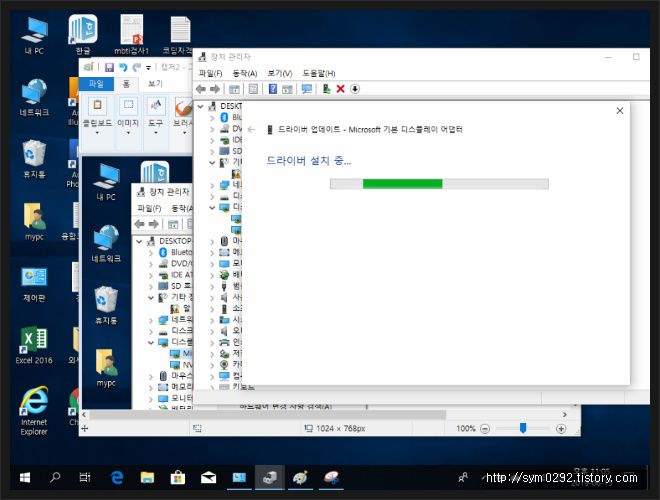Expand the SD host adapter node
This screenshot has width=660, height=500.
coord(212,151)
